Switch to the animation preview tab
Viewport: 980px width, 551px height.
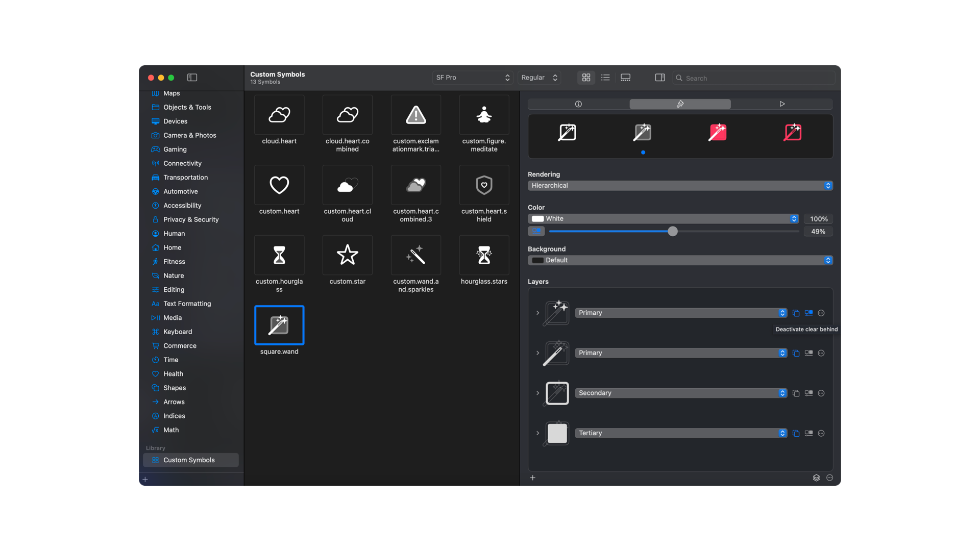(781, 104)
